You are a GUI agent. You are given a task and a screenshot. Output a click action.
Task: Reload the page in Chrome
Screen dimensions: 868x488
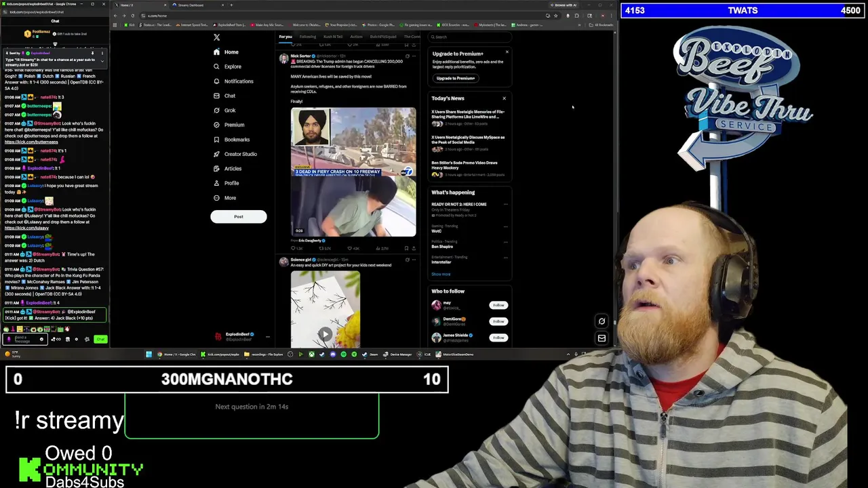(132, 16)
